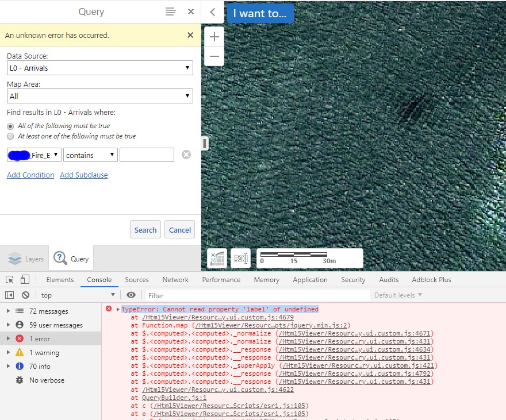Click the panel resize handle
This screenshot has height=420, width=506.
[x=204, y=144]
